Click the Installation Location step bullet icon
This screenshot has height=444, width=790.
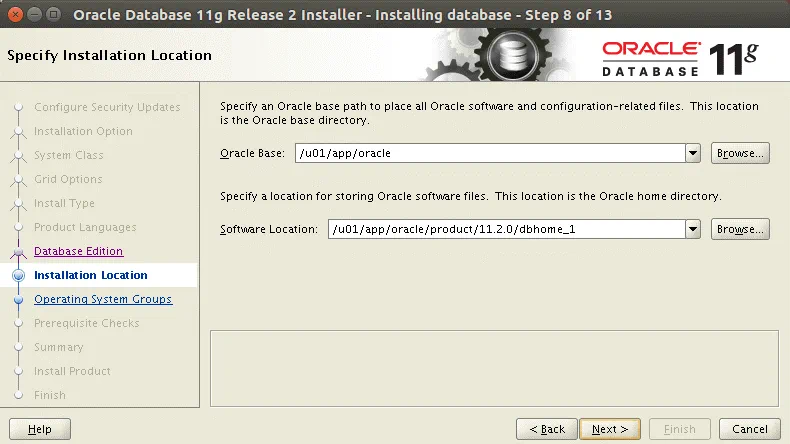point(18,276)
